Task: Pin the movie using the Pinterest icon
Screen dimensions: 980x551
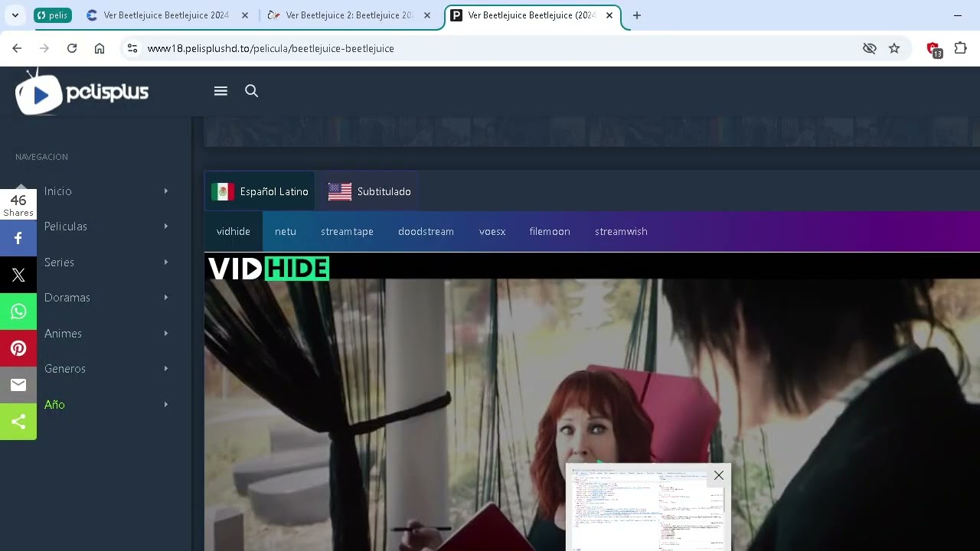Action: pyautogui.click(x=18, y=348)
